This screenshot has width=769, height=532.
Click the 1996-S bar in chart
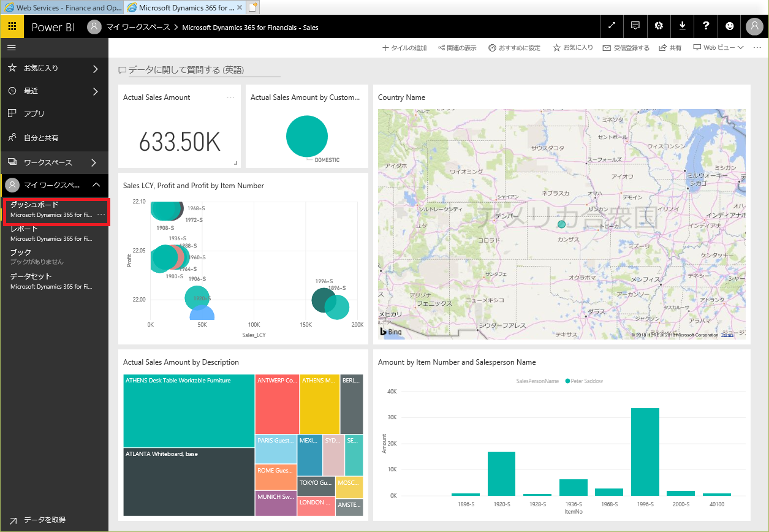coord(645,452)
